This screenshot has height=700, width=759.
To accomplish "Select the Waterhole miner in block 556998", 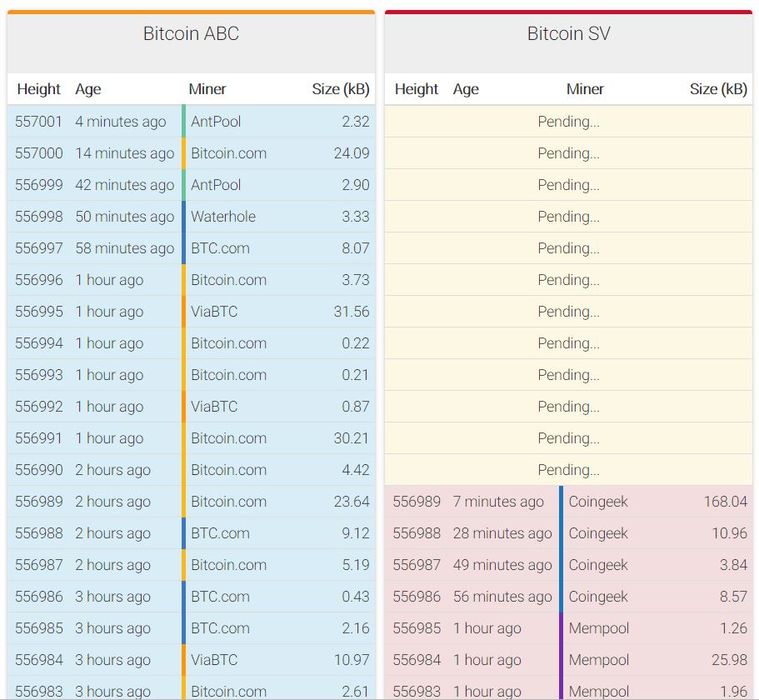I will [222, 217].
